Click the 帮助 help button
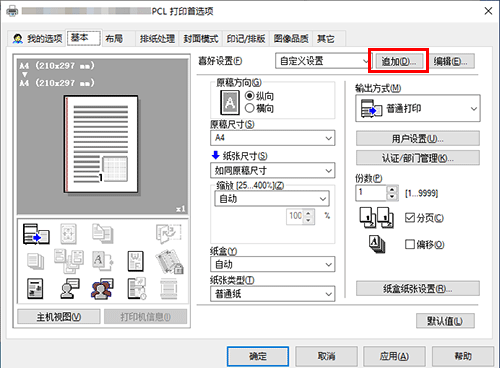Viewport: 500px width, 368px height. (x=463, y=356)
